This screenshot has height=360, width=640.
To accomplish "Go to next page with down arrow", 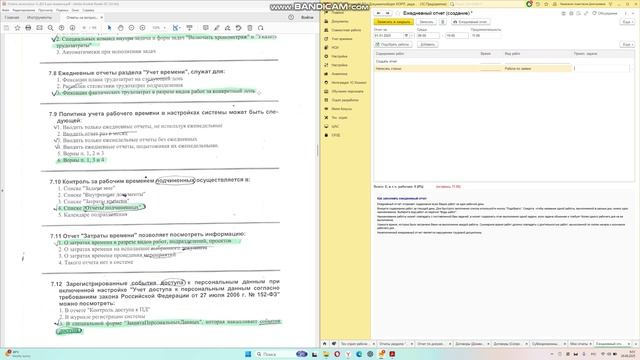I will 72,28.
